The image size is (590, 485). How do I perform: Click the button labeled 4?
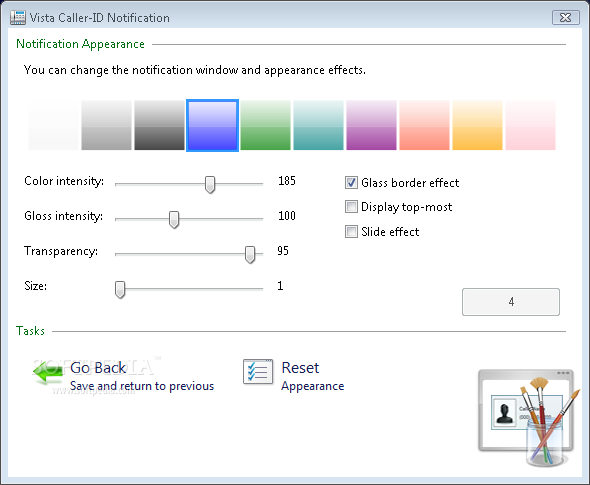(511, 302)
